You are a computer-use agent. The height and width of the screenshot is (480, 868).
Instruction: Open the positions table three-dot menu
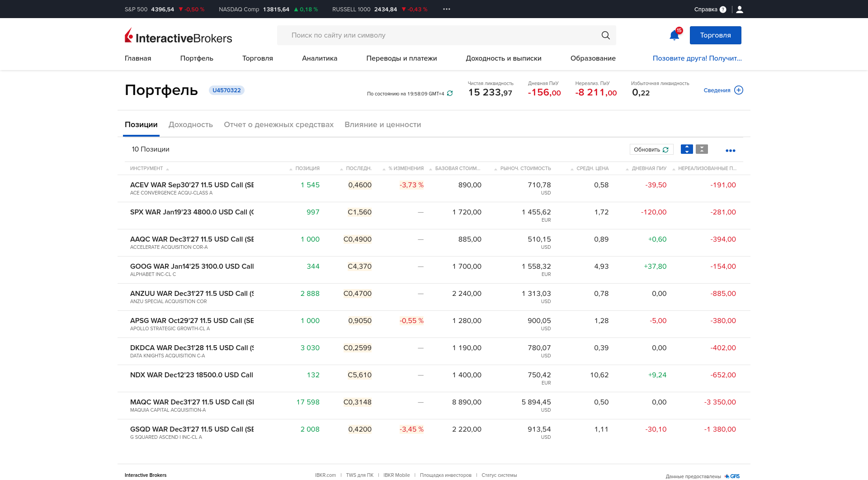click(x=730, y=150)
